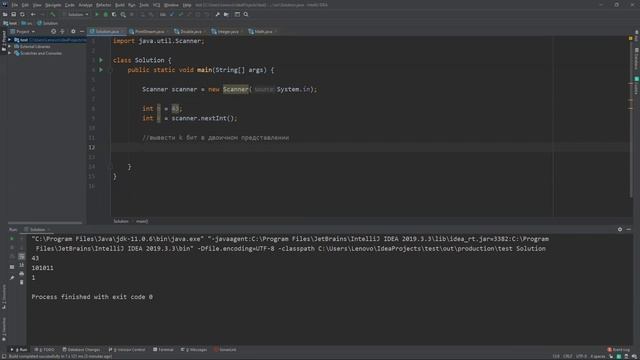The image size is (640, 360).
Task: Expand the test project tree node
Action: point(10,40)
